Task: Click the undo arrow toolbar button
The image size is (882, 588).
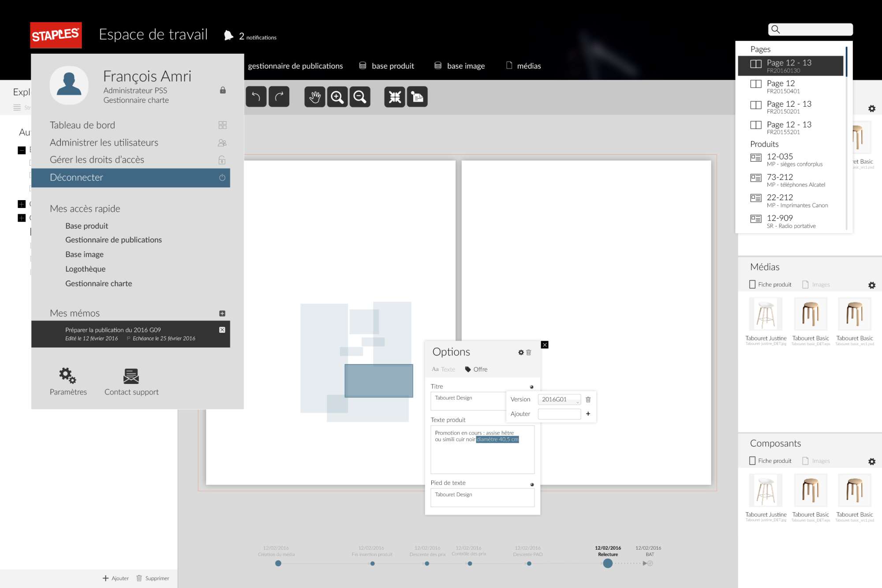Action: (256, 97)
